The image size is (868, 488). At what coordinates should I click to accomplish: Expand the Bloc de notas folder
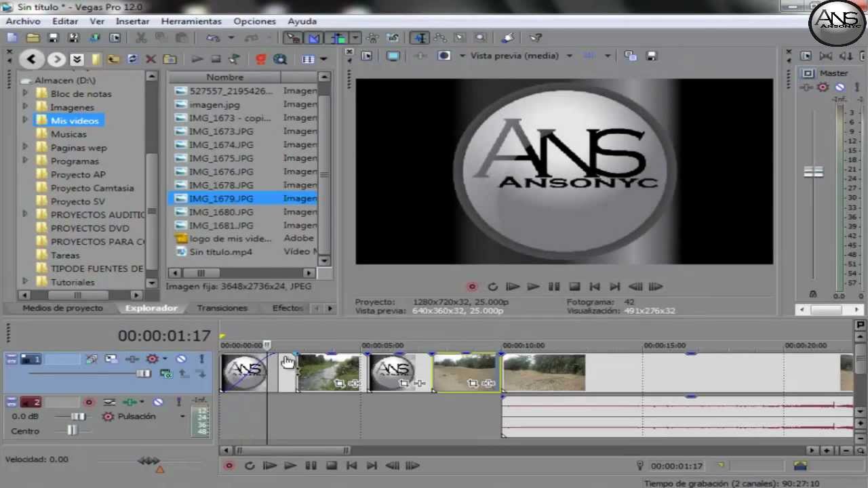pos(26,94)
